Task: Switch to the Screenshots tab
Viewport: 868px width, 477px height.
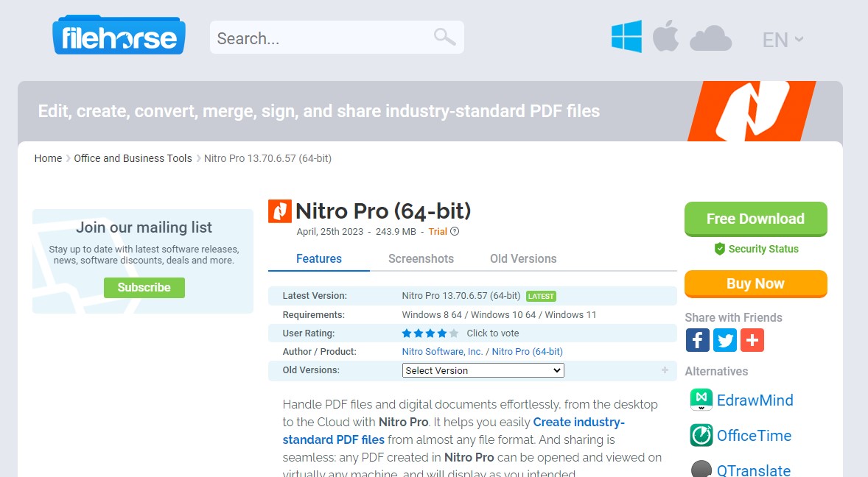Action: (x=421, y=258)
